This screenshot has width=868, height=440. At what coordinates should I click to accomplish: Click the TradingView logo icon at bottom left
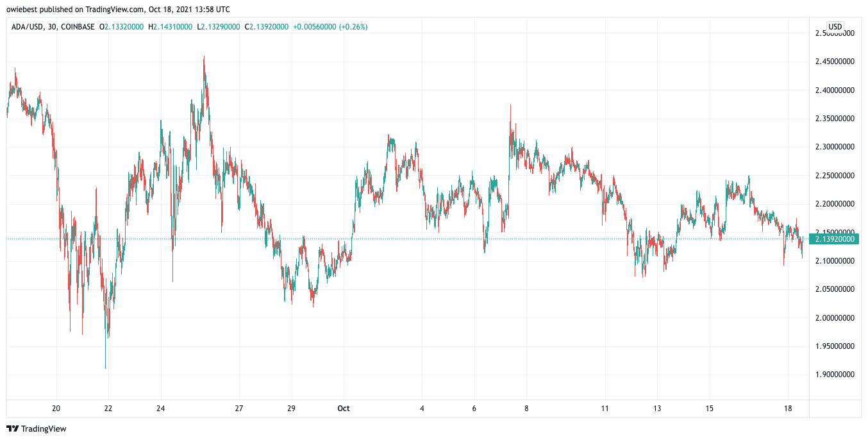(13, 428)
